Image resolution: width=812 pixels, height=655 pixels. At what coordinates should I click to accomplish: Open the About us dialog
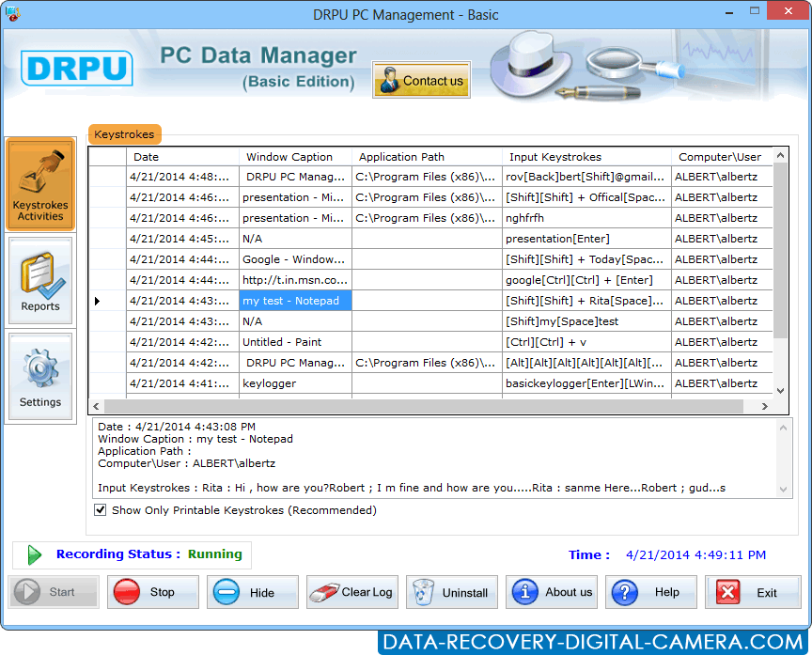click(552, 592)
